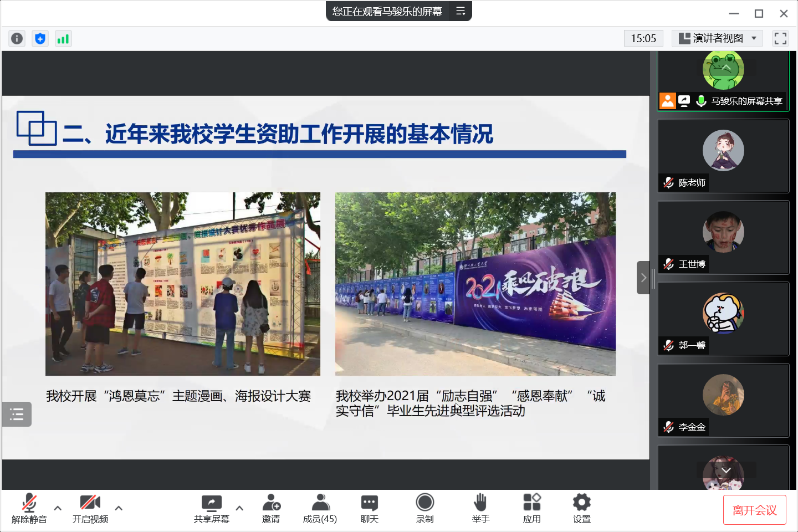The height and width of the screenshot is (532, 798).
Task: Raise hand with 举手
Action: [480, 508]
